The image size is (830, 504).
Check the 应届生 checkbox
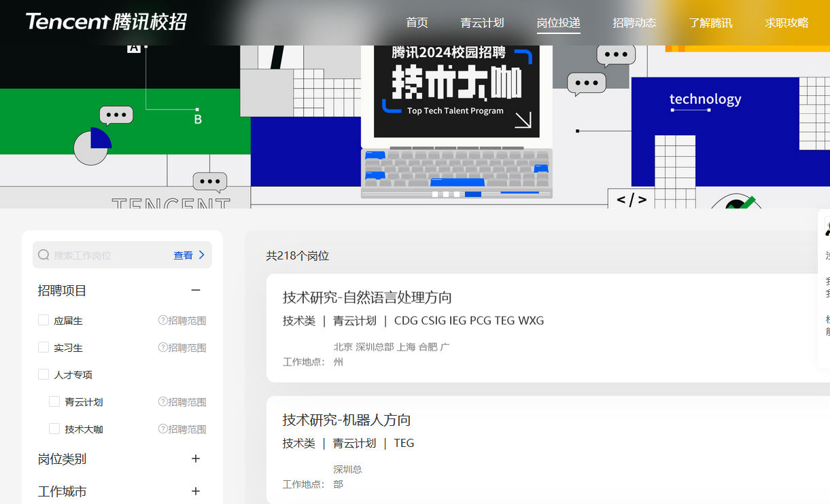point(44,320)
